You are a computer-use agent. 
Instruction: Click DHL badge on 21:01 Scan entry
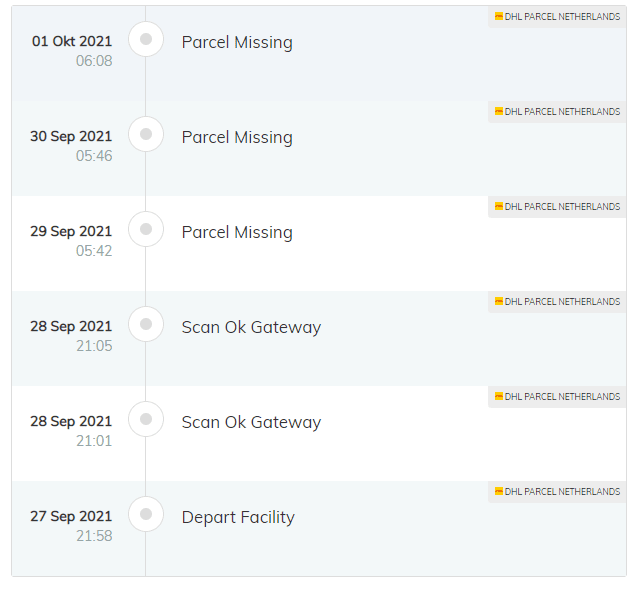557,396
